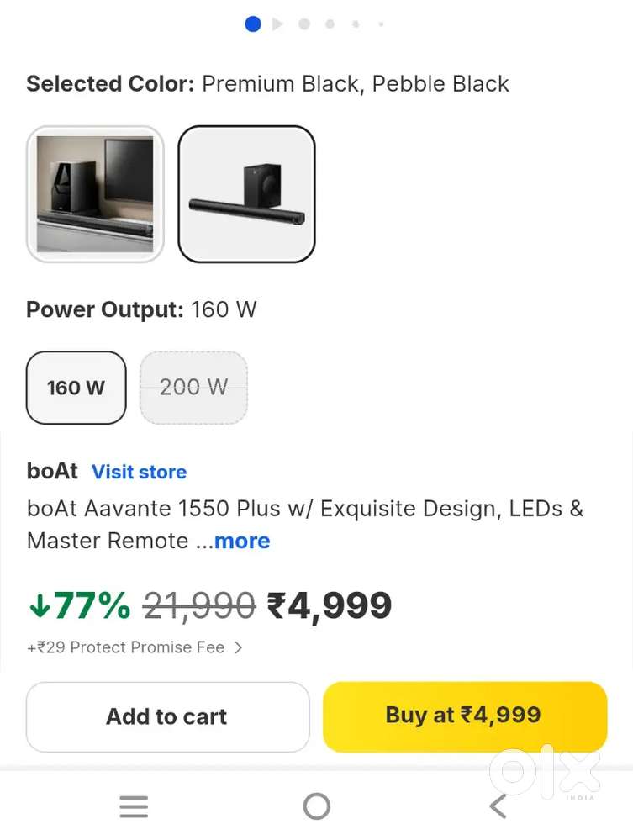Open the navigation drawer via hamburger icon

(134, 806)
